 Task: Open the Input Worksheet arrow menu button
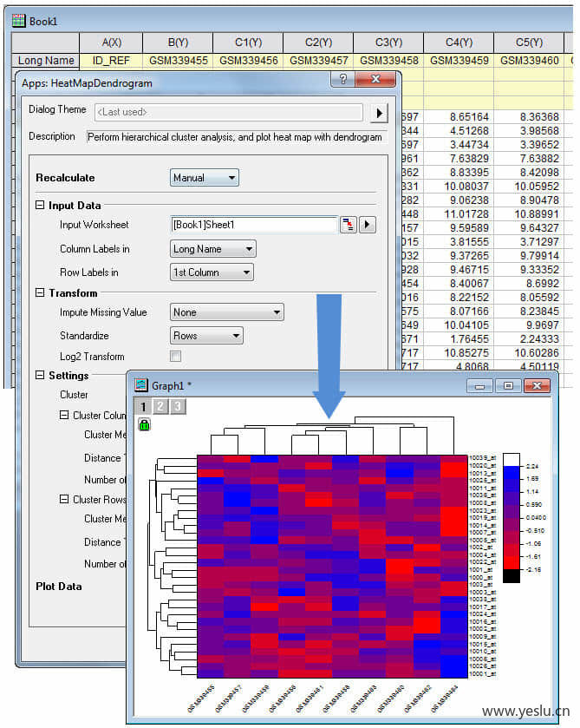[x=368, y=225]
